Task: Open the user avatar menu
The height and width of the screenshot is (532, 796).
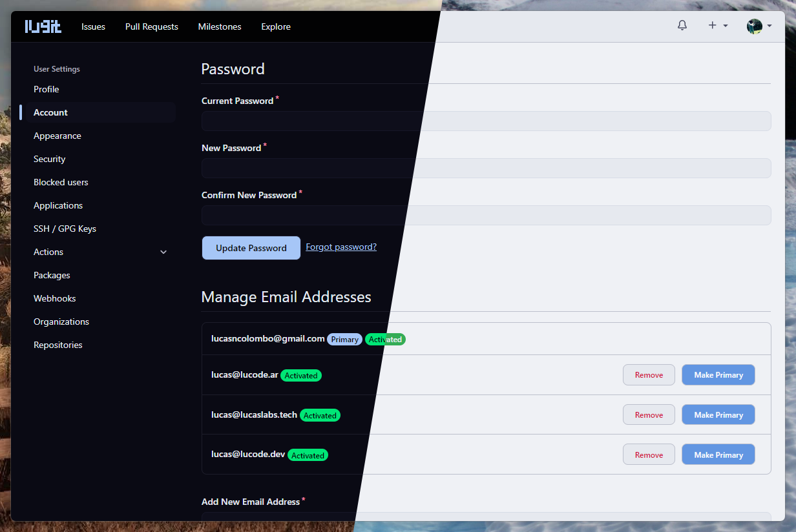Action: tap(759, 26)
